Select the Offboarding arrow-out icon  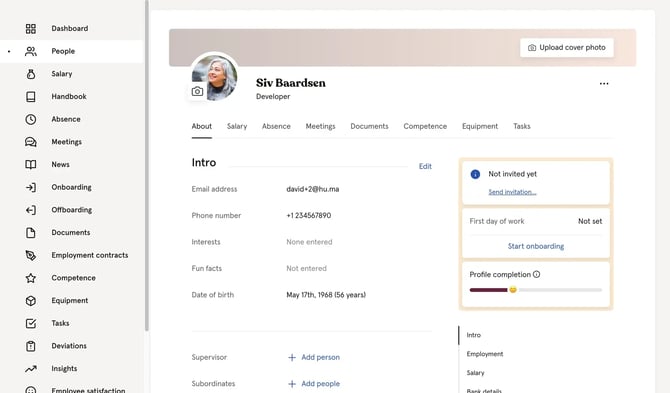[31, 210]
